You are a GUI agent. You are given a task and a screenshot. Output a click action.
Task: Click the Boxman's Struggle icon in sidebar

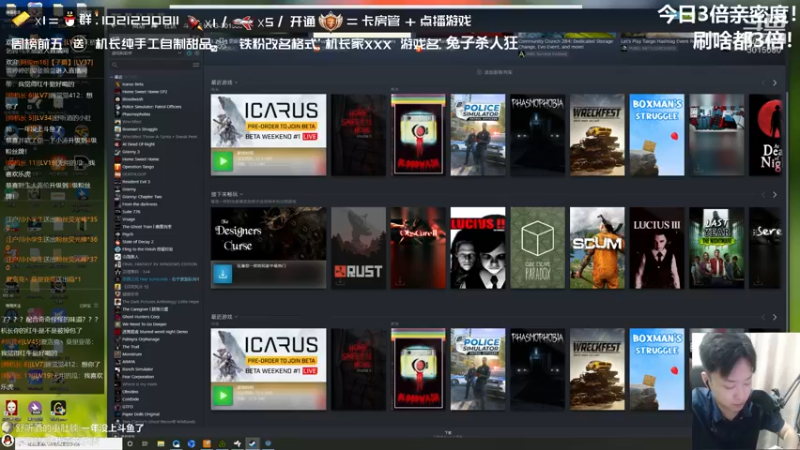[x=118, y=129]
